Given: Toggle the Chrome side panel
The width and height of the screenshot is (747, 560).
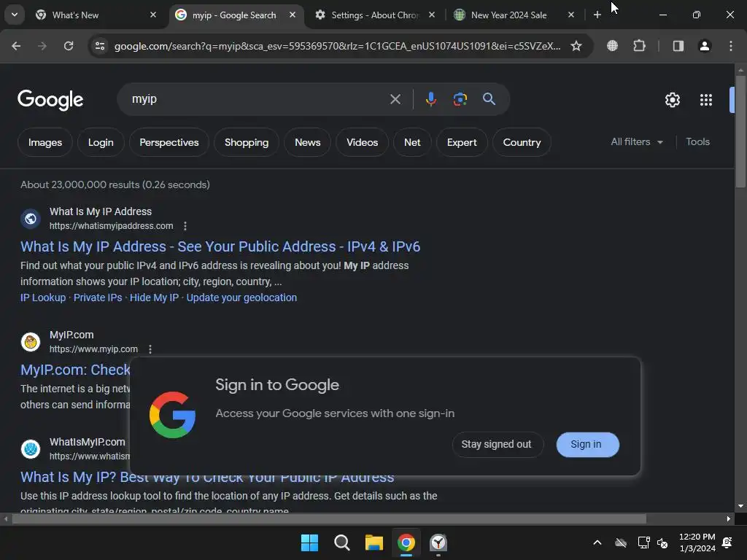Looking at the screenshot, I should pos(678,46).
